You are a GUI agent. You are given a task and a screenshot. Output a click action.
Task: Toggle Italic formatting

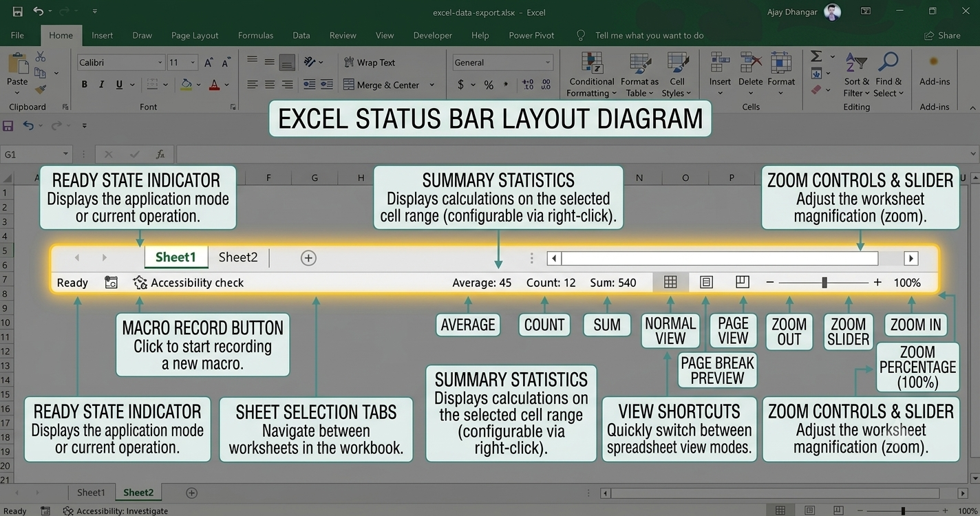coord(102,85)
